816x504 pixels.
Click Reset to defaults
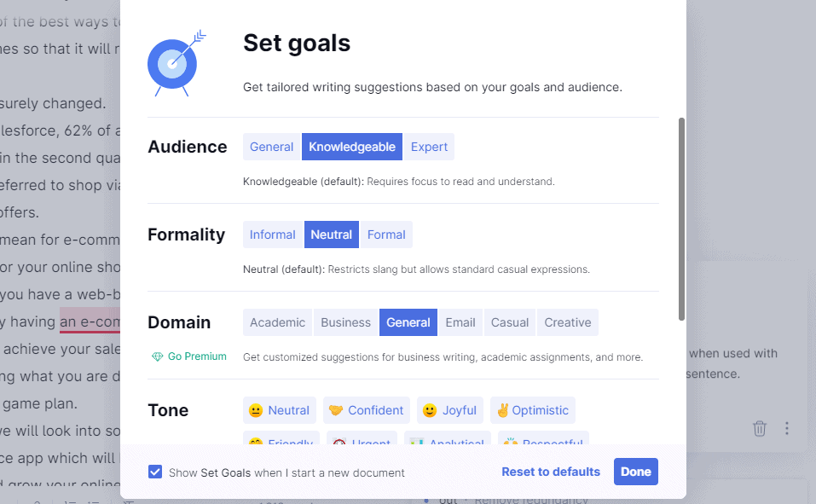click(551, 472)
